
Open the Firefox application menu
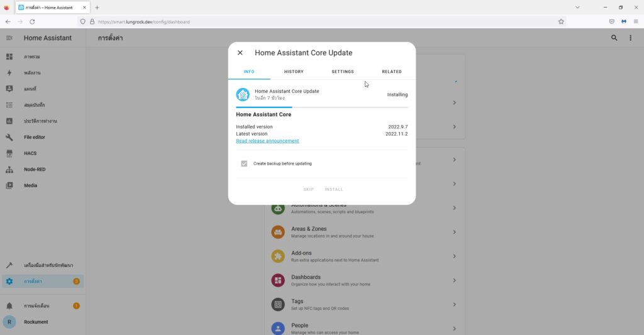click(x=636, y=22)
